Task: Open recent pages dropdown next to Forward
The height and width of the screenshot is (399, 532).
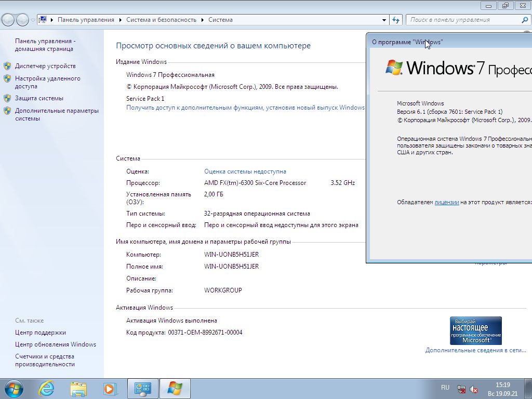Action: click(33, 20)
